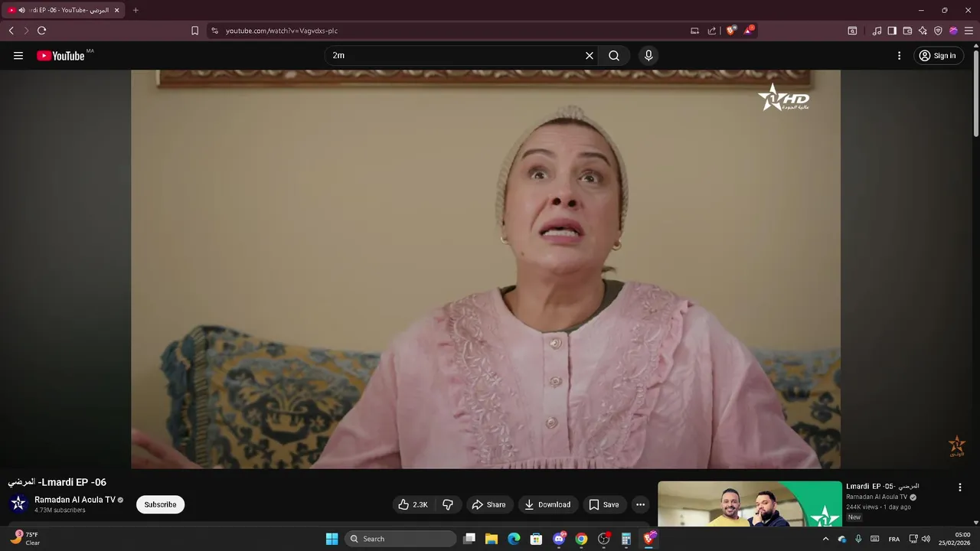Close the Lmardi EP 06 tab
The image size is (980, 551).
click(x=117, y=11)
